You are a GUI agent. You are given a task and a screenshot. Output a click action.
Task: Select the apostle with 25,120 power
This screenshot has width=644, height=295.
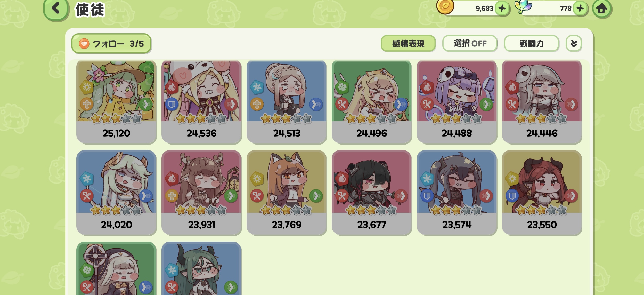click(116, 102)
